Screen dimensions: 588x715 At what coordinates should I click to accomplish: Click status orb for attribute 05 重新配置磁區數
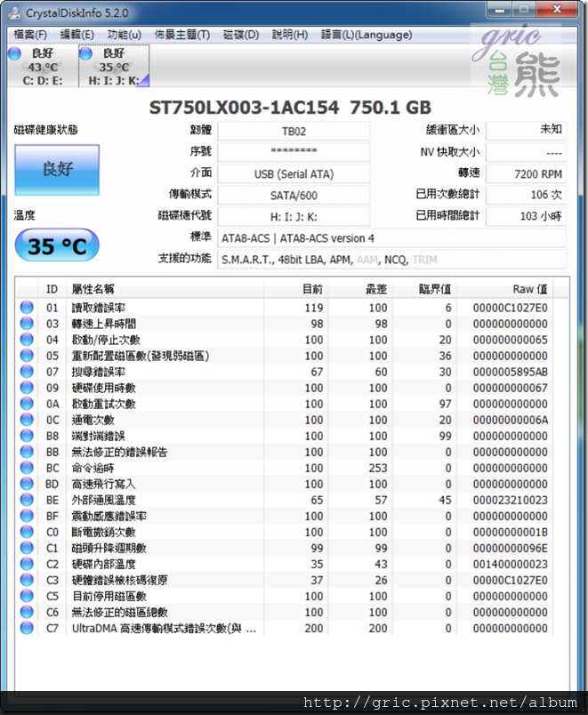27,355
